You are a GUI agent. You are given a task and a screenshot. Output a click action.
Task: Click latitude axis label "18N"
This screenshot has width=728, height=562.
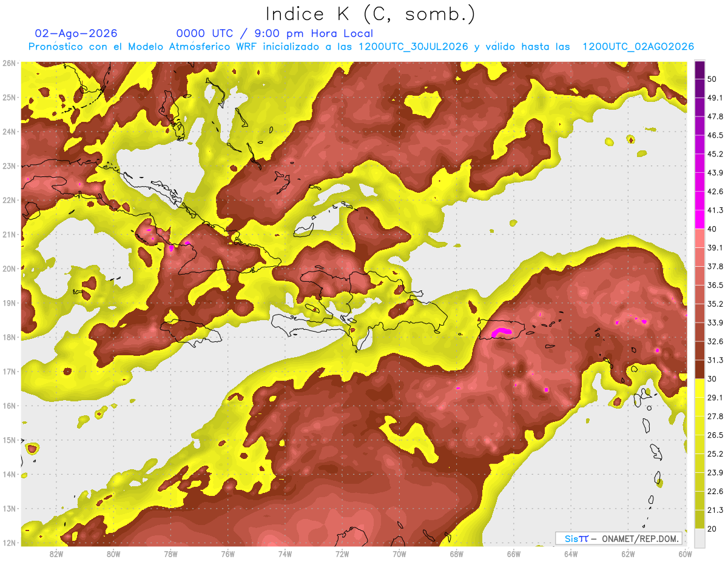[9, 337]
